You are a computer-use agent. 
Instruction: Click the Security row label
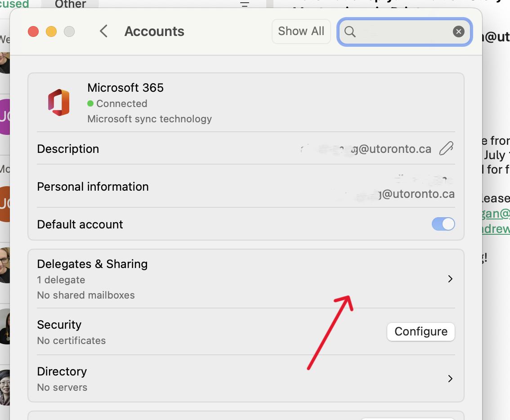[59, 325]
